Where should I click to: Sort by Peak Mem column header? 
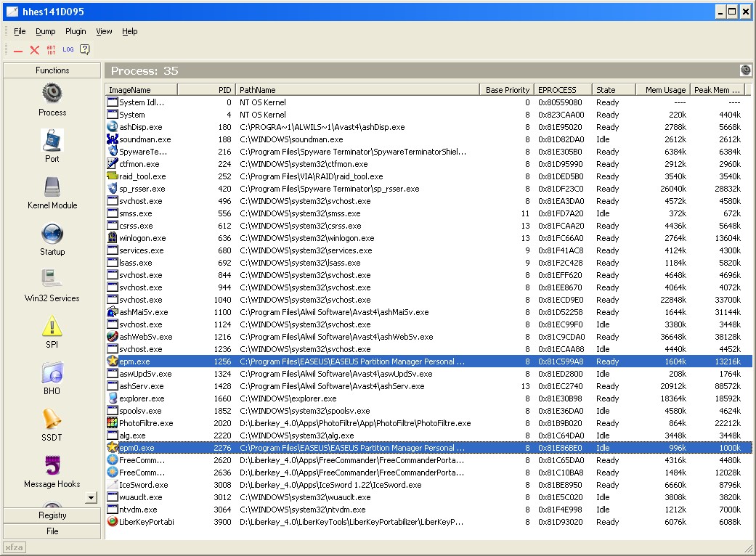point(718,89)
